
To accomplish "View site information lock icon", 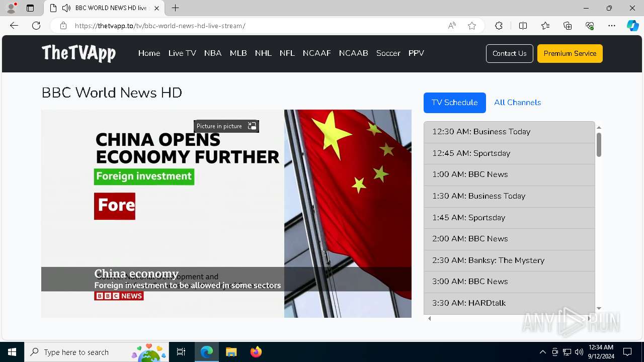I will [x=63, y=26].
